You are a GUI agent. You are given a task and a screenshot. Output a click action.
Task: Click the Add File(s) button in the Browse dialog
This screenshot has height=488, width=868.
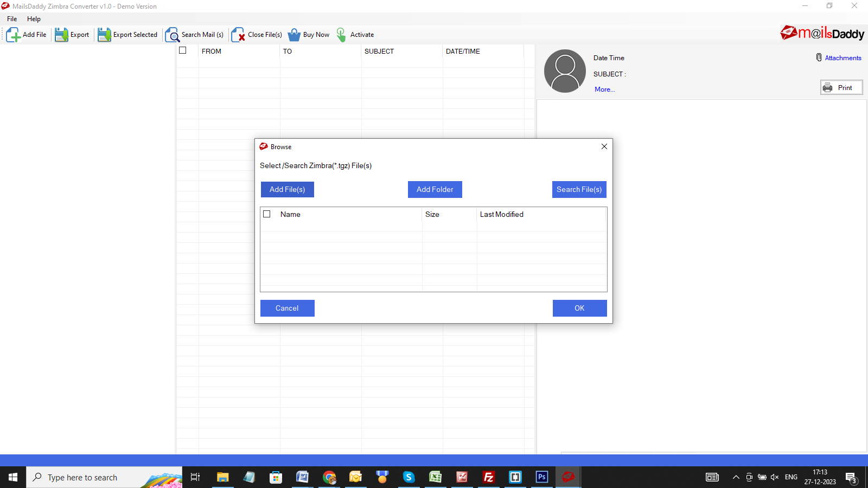pyautogui.click(x=288, y=189)
